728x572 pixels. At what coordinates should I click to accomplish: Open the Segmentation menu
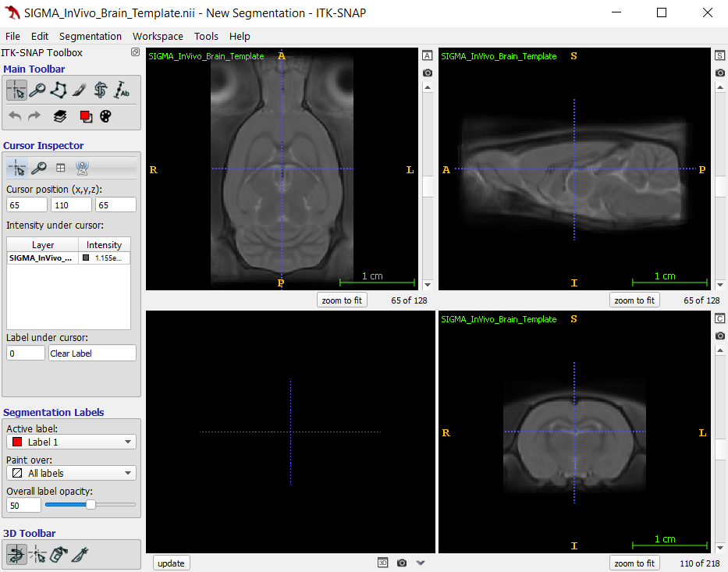pyautogui.click(x=91, y=36)
